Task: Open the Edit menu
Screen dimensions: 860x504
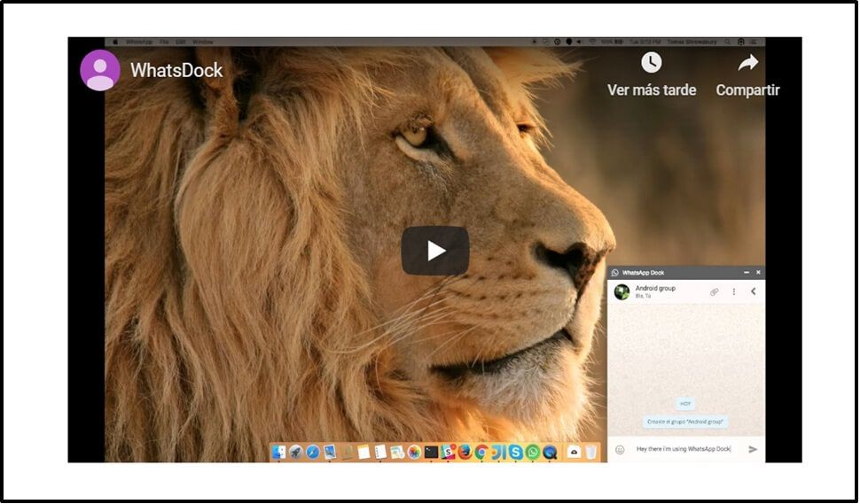Action: coord(181,42)
